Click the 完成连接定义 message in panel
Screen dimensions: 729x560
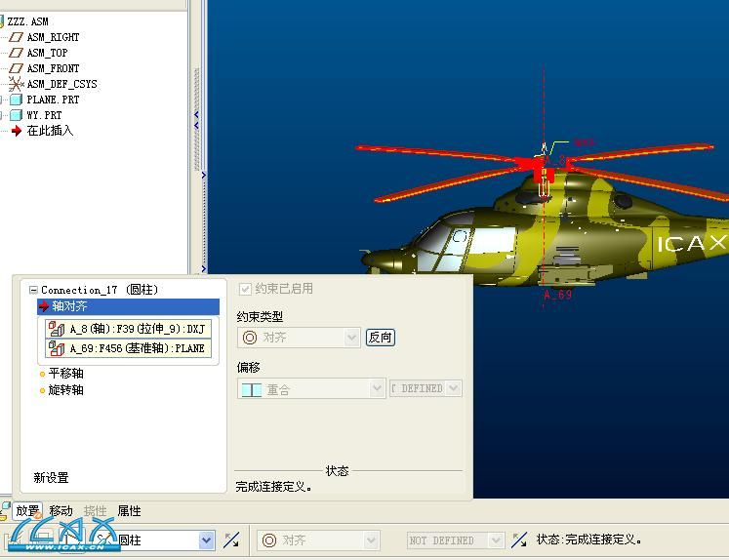pyautogui.click(x=273, y=487)
